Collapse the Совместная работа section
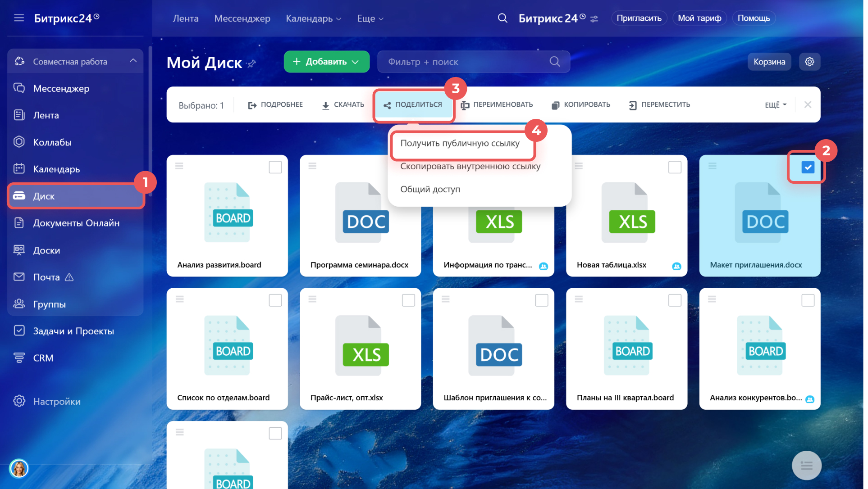 (x=133, y=61)
